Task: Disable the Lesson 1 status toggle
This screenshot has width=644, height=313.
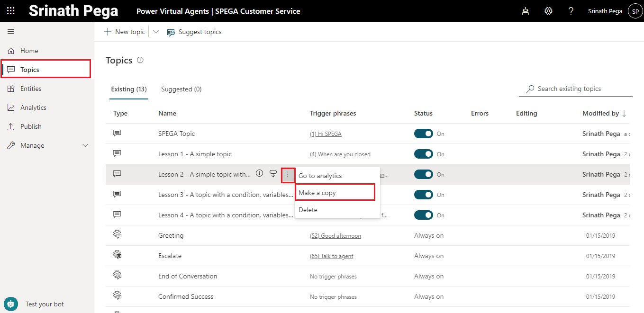Action: (424, 154)
